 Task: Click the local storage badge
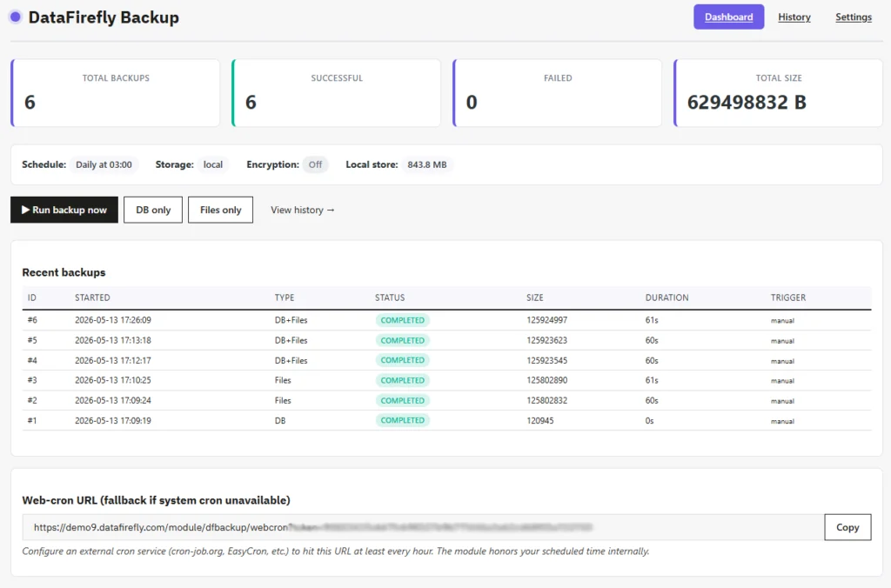213,164
